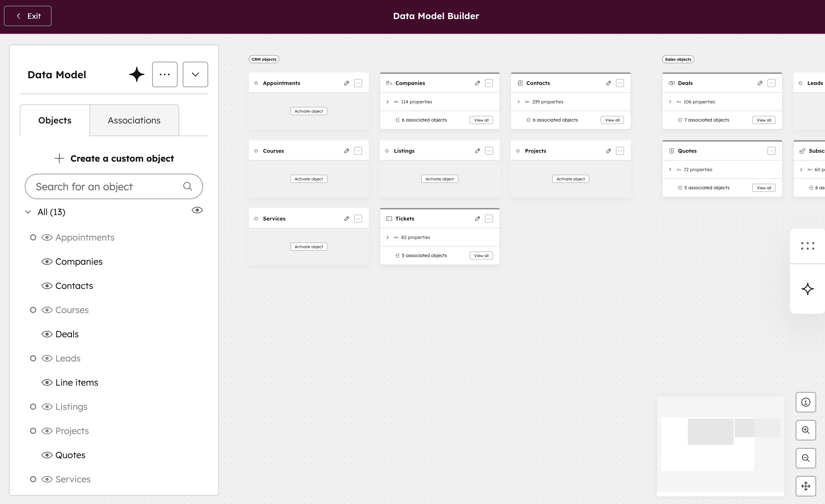Click Activate object on Appointments card

click(308, 111)
